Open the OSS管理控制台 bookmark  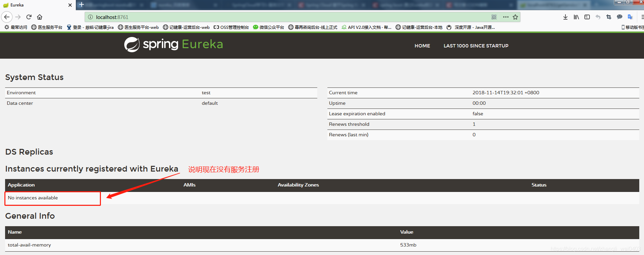[231, 27]
